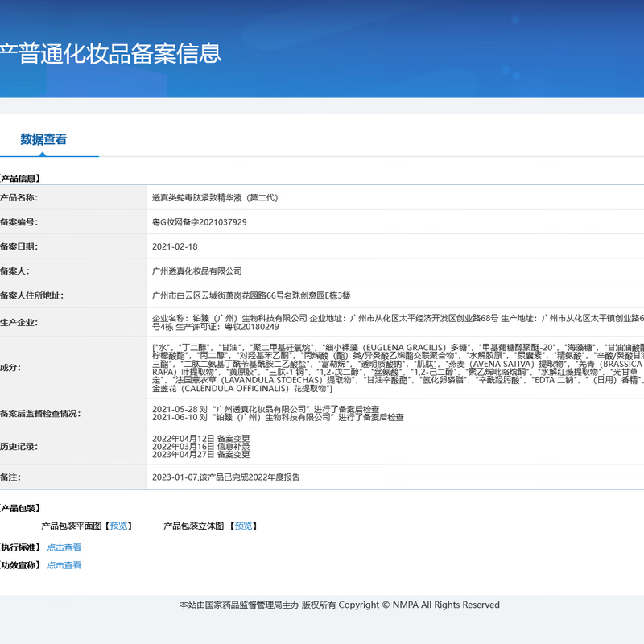644x644 pixels.
Task: Click the 2021-05-28 post-filing inspection entry
Action: [266, 409]
